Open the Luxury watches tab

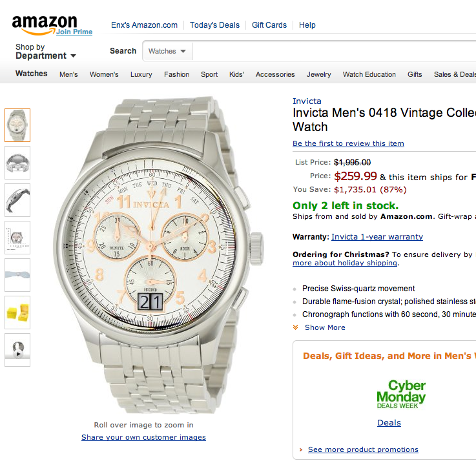pyautogui.click(x=141, y=74)
